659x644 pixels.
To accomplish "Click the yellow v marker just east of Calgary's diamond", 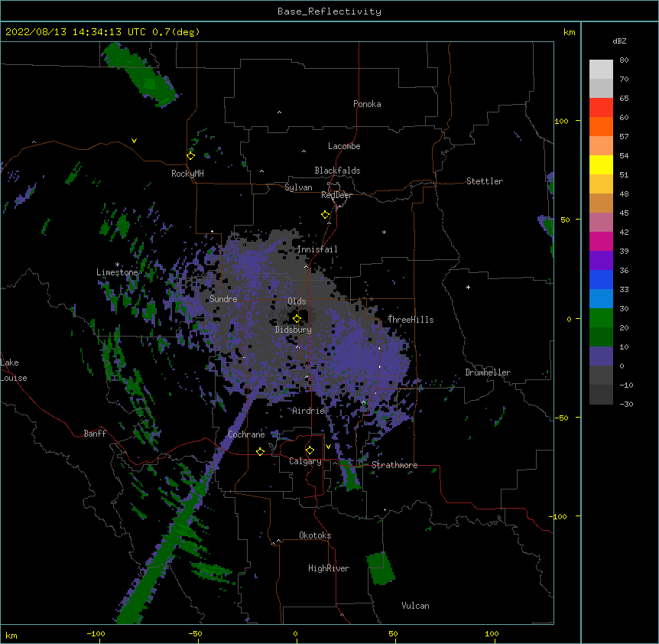I will [x=328, y=447].
